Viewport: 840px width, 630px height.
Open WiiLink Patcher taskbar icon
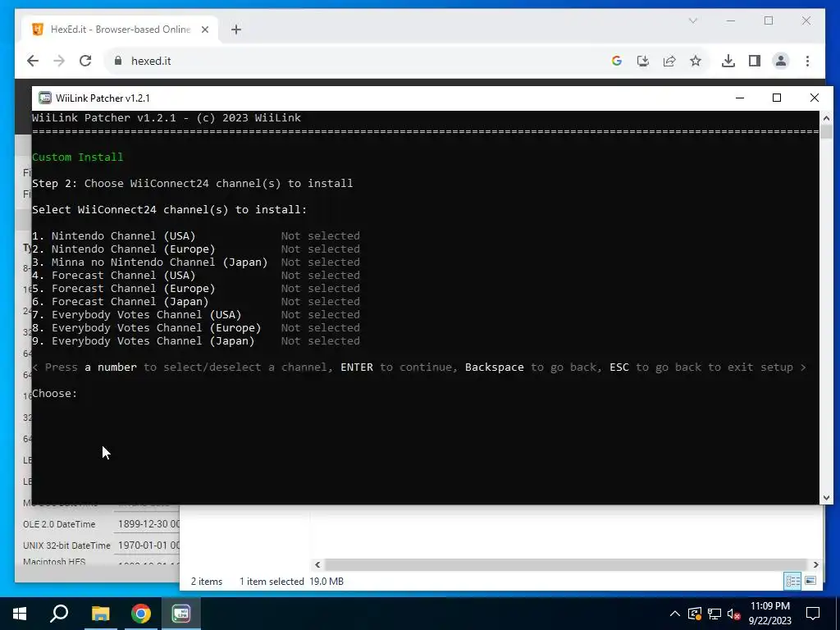click(x=181, y=614)
